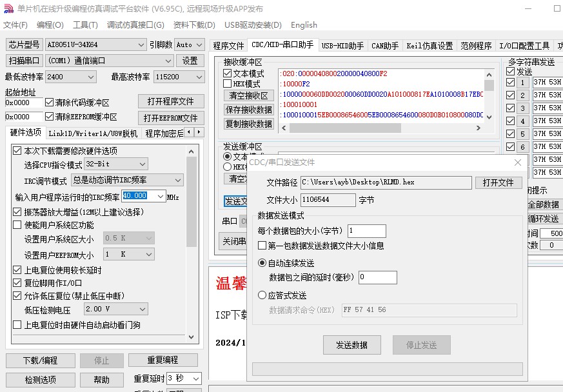This screenshot has width=563, height=392.
Task: Click 下载/编程 button
Action: 41,360
